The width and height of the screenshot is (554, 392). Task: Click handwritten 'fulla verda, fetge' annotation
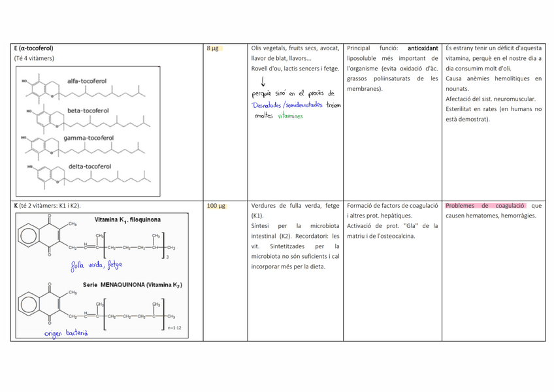click(x=97, y=265)
